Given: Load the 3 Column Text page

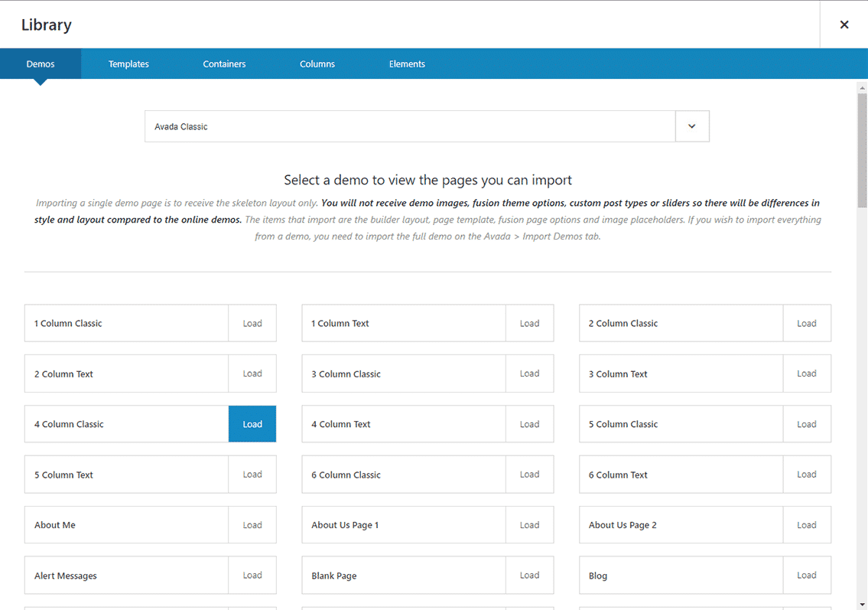Looking at the screenshot, I should pos(807,374).
